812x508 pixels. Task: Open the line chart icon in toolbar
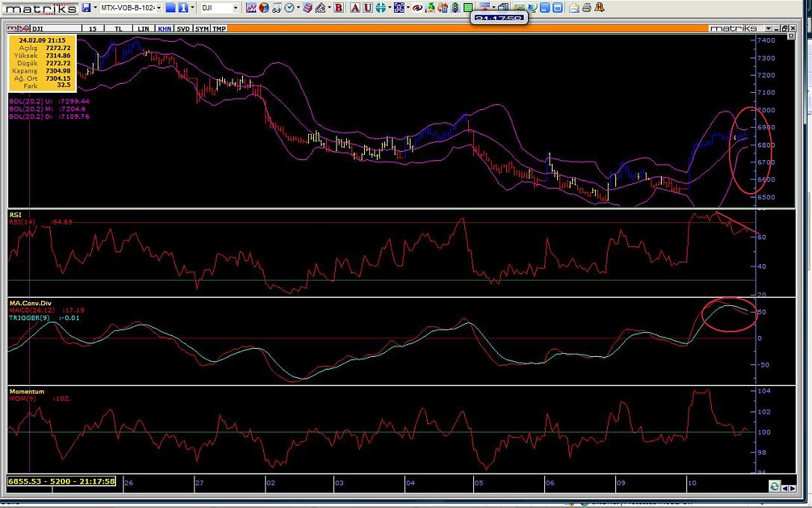tap(251, 7)
